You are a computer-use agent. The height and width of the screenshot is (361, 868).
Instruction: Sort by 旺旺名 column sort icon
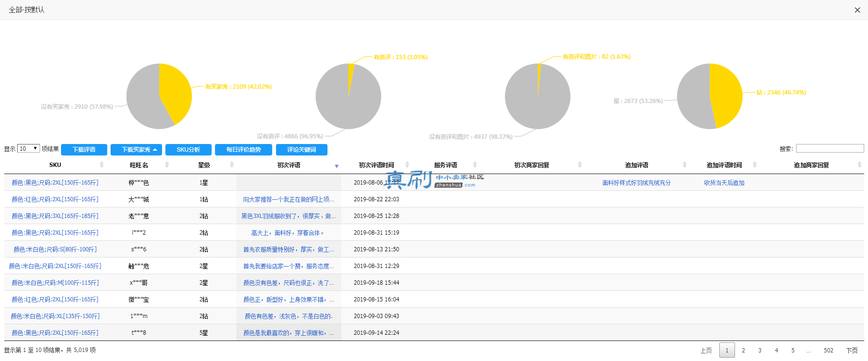[167, 165]
